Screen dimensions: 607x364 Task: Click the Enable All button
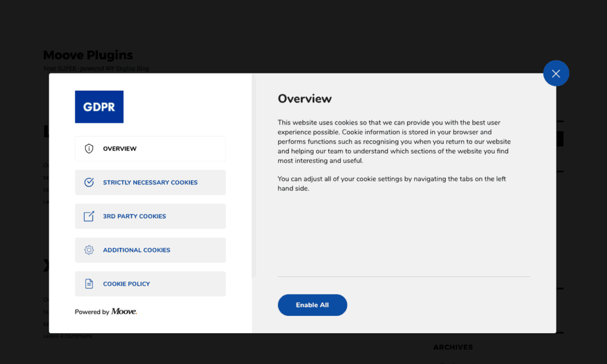coord(312,305)
